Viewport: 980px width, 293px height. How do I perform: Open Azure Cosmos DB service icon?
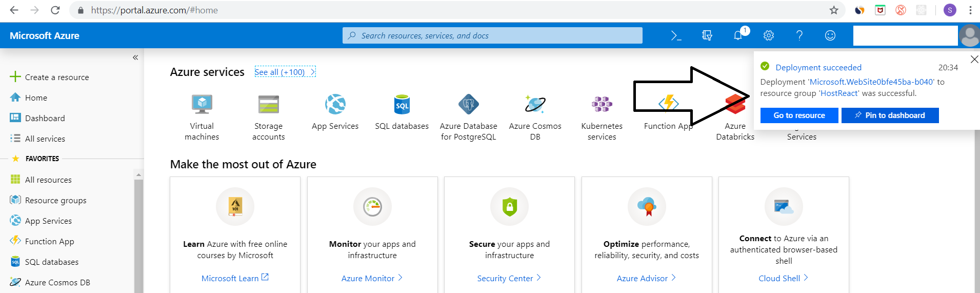[535, 105]
